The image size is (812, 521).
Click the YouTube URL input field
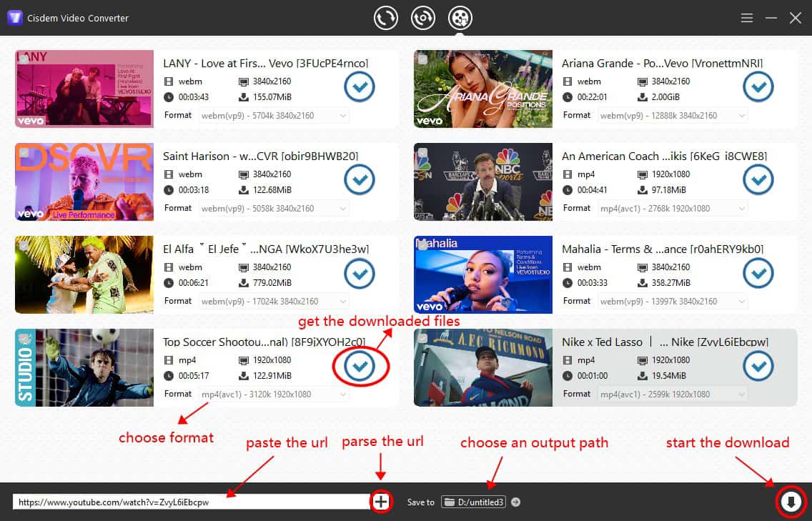[191, 502]
